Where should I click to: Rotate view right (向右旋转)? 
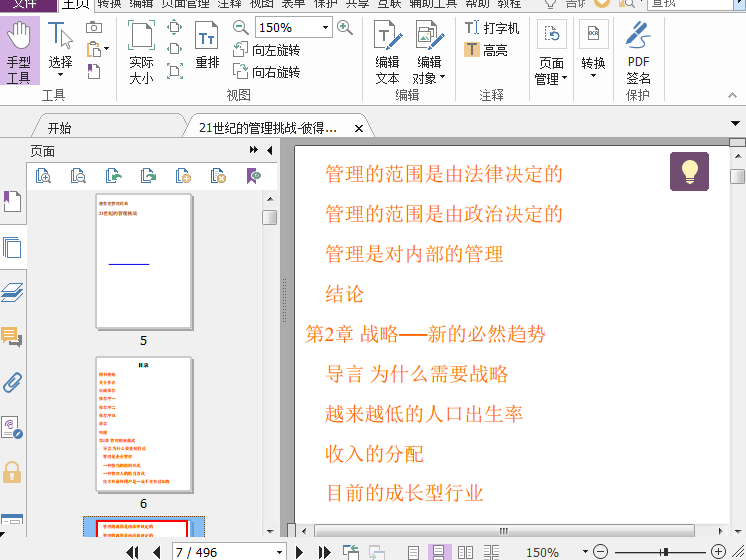pyautogui.click(x=266, y=72)
